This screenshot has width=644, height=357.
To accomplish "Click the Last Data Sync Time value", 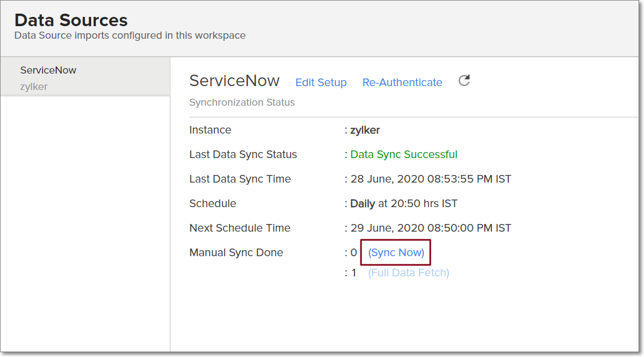I will tap(430, 179).
